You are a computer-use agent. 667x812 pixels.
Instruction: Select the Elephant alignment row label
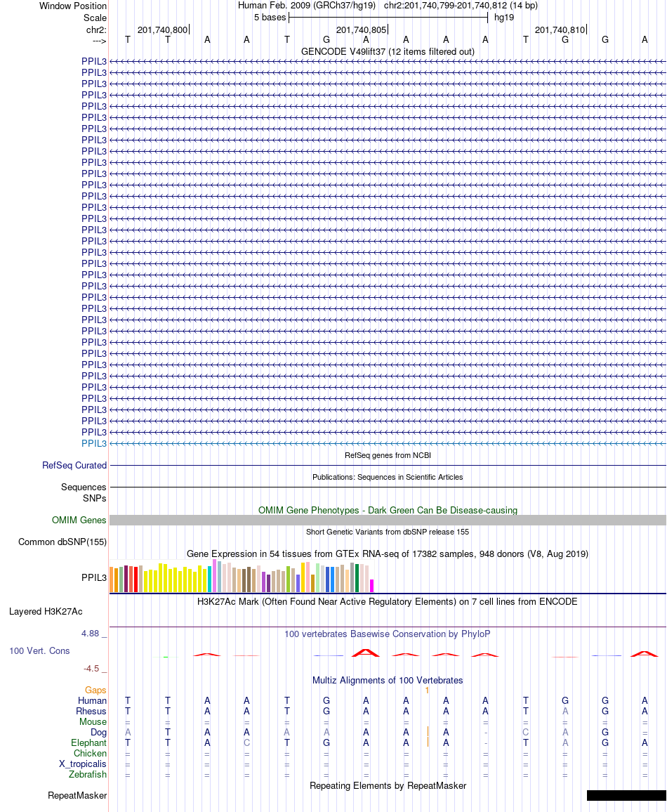point(89,743)
